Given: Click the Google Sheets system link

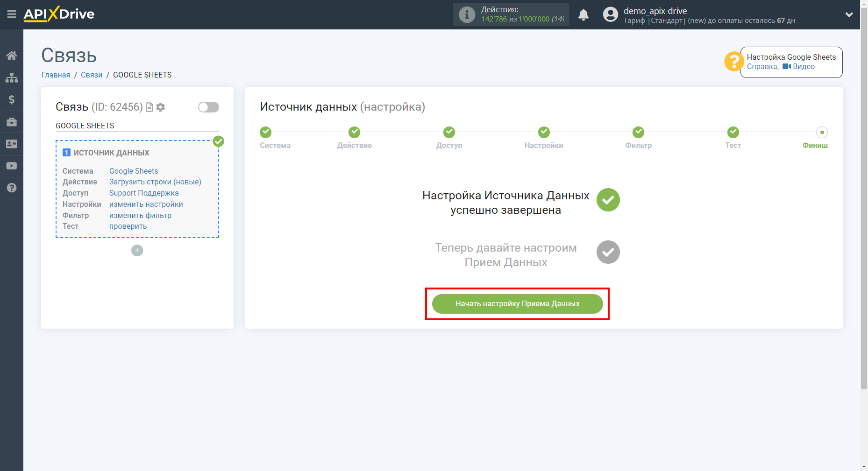Looking at the screenshot, I should (134, 171).
